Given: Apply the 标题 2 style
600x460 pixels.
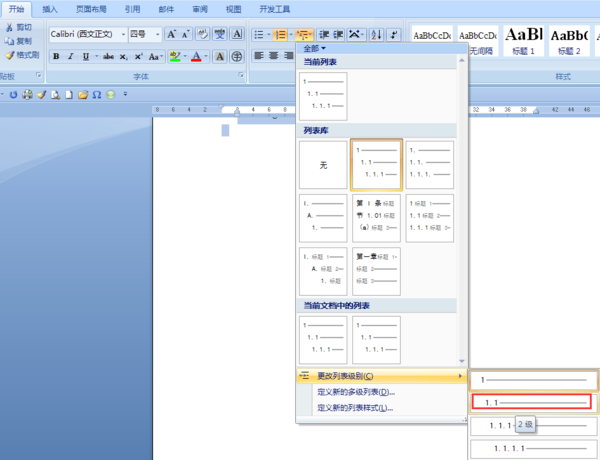Looking at the screenshot, I should click(x=569, y=41).
